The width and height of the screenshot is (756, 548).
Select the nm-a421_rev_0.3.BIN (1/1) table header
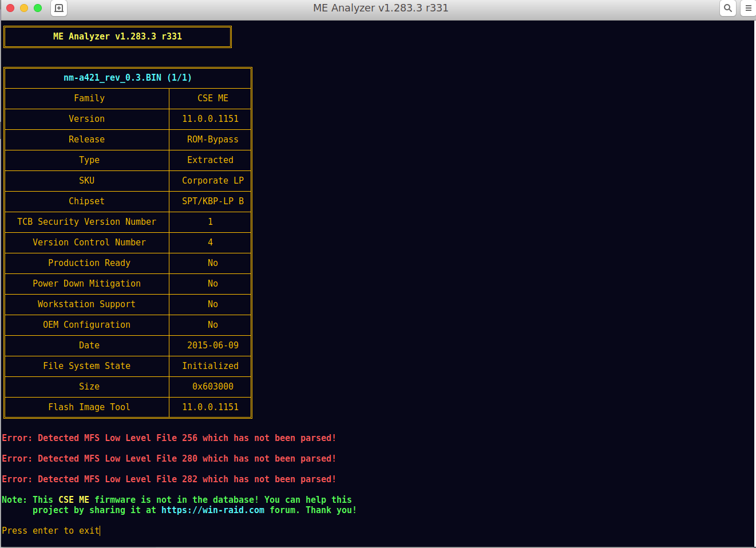tap(128, 78)
